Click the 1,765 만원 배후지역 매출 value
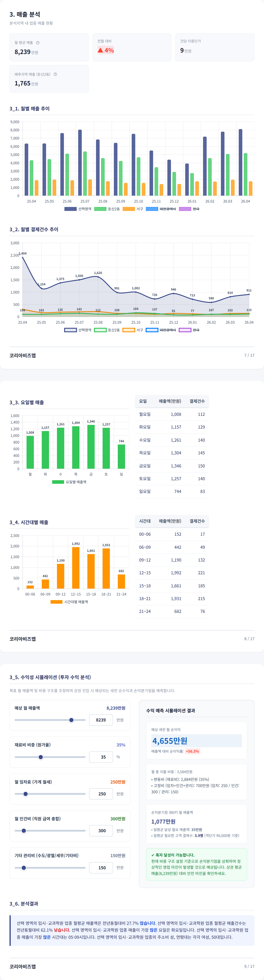This screenshot has height=980, width=264. point(26,83)
